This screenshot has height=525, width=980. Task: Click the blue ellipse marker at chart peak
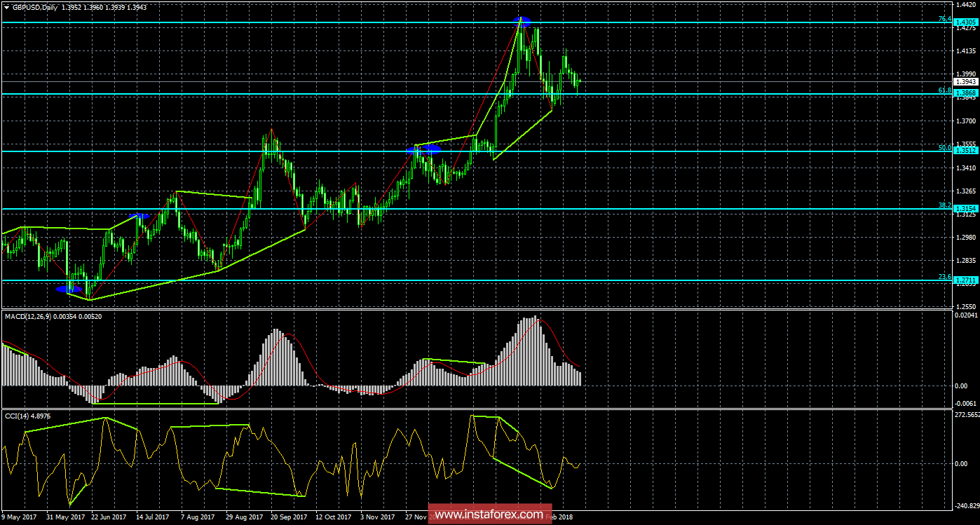(x=522, y=21)
